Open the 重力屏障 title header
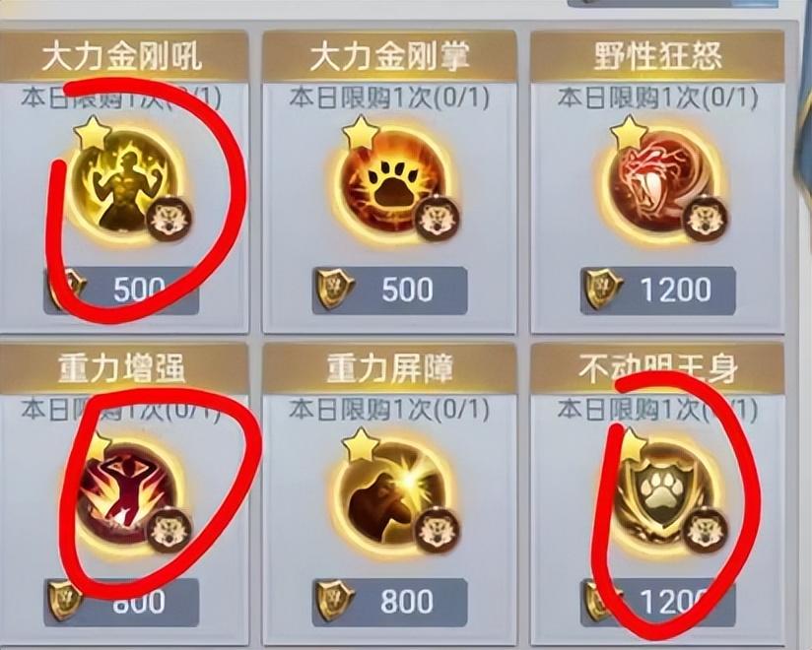Screen dimensions: 812x650 click(389, 368)
